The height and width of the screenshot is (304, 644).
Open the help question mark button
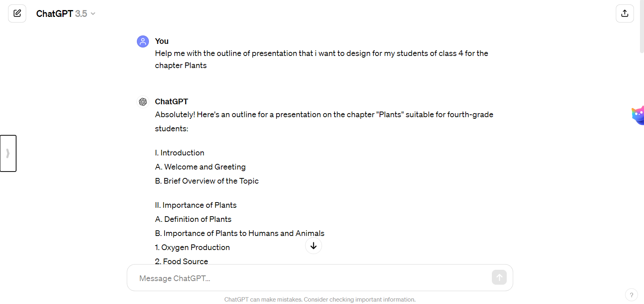pos(631,295)
